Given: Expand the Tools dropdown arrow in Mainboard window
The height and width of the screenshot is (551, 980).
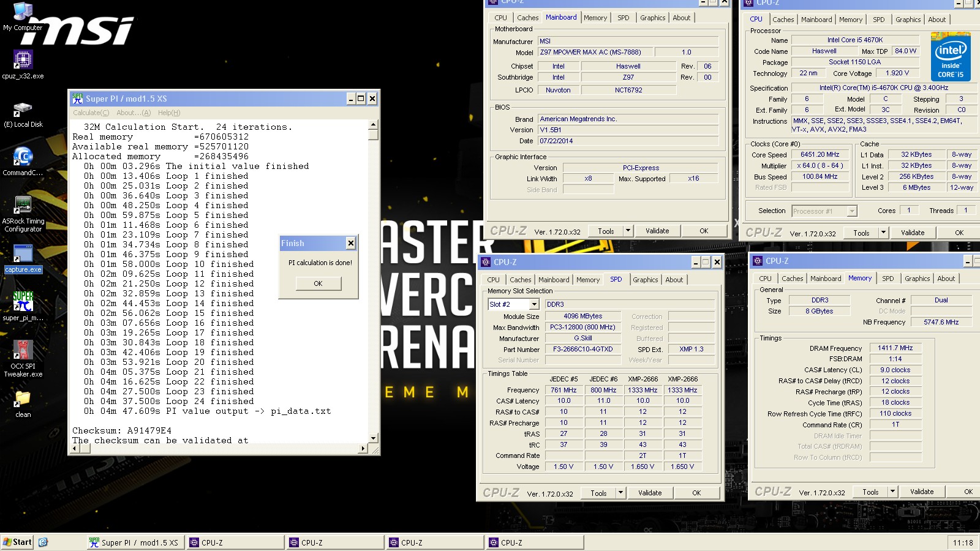Looking at the screenshot, I should (628, 231).
